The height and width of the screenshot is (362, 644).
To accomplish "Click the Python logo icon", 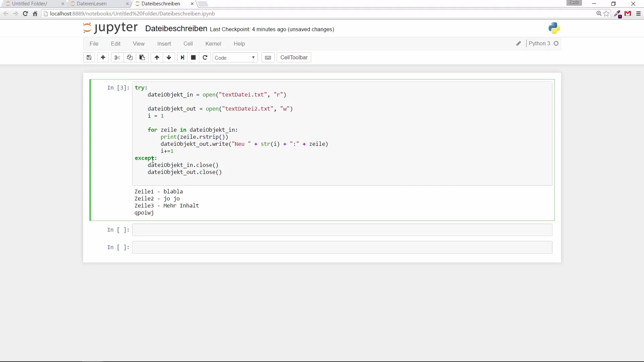I will (x=554, y=28).
